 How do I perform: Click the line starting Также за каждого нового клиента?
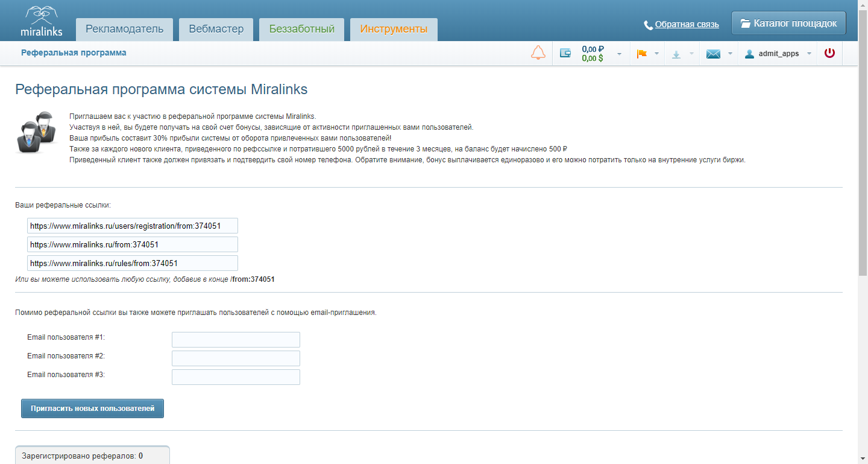click(319, 149)
